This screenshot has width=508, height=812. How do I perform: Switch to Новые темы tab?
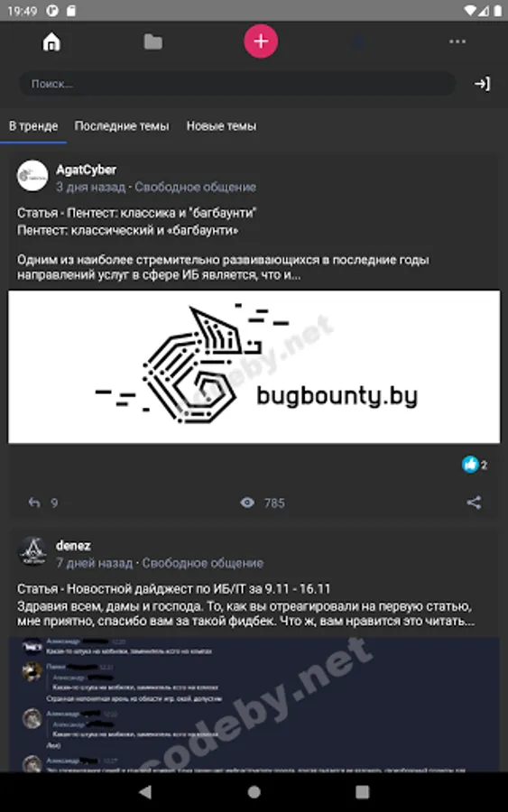coord(221,125)
